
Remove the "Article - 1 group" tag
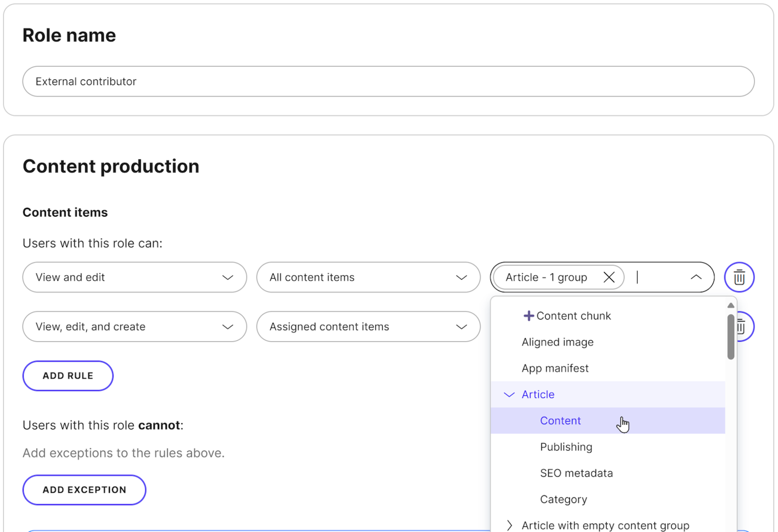click(609, 277)
